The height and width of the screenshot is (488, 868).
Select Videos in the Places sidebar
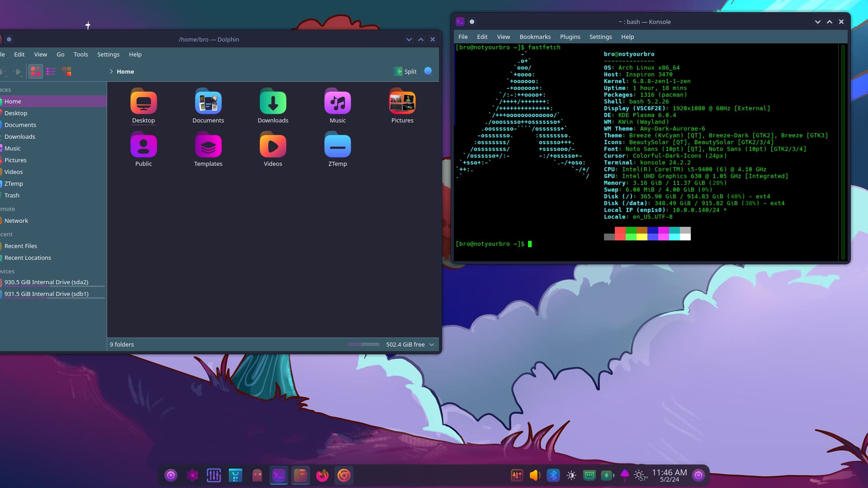click(53, 172)
